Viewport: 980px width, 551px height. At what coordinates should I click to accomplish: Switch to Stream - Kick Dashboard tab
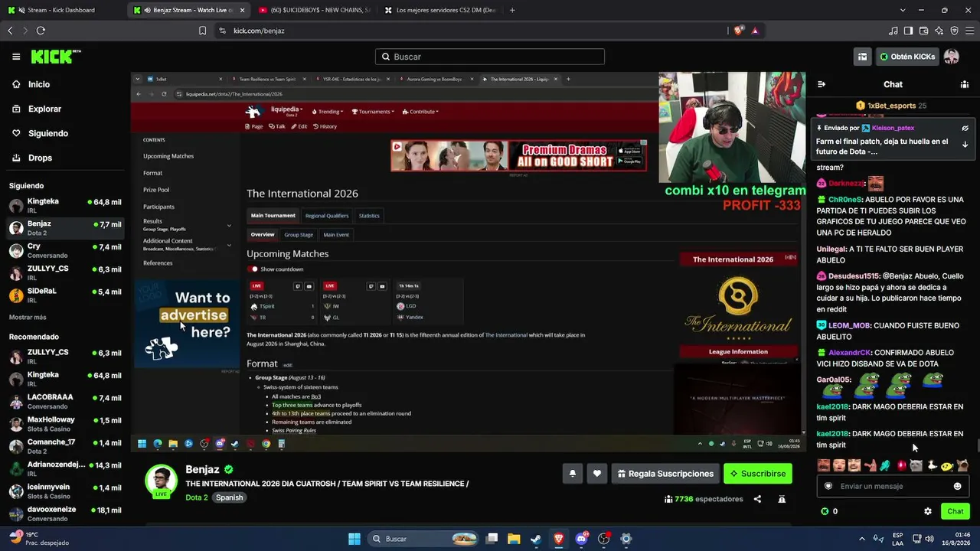[63, 10]
